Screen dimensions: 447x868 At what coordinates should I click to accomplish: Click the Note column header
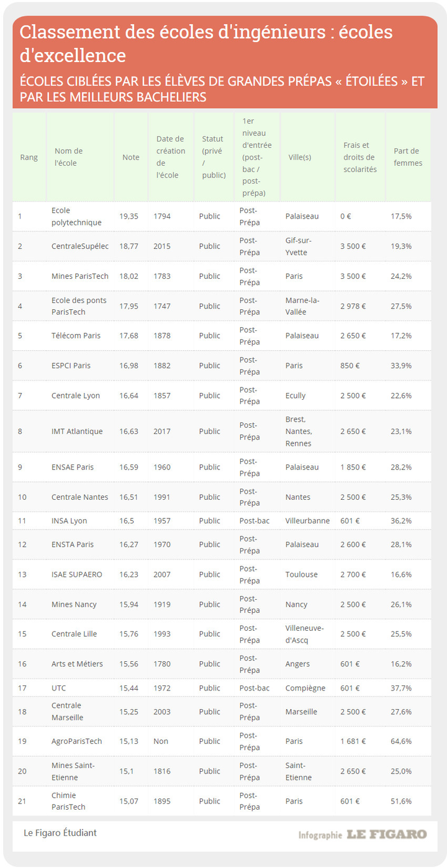(x=131, y=157)
